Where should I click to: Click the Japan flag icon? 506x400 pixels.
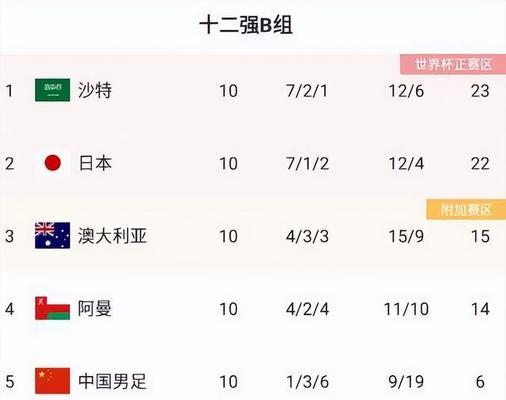click(52, 163)
